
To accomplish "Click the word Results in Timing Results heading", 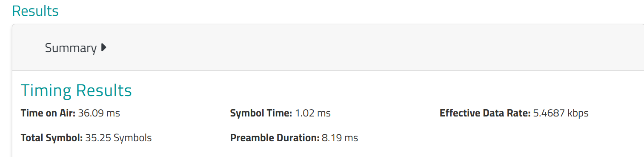I will [x=104, y=90].
